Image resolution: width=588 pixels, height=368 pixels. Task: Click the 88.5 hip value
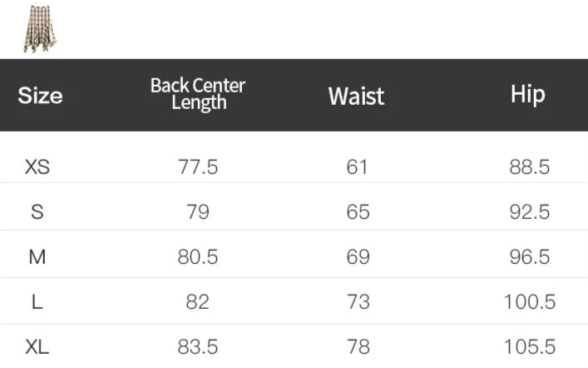pyautogui.click(x=530, y=167)
